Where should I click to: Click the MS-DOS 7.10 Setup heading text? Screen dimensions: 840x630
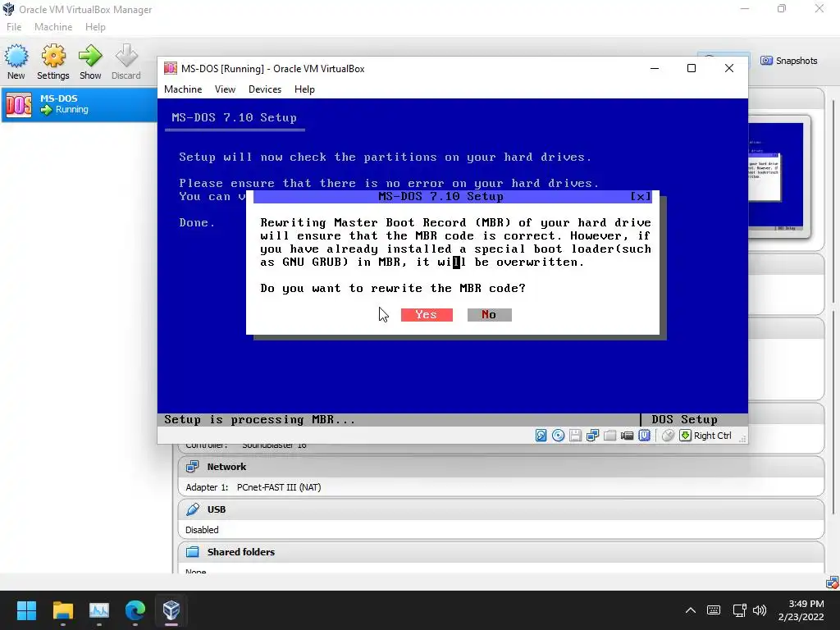tap(234, 118)
